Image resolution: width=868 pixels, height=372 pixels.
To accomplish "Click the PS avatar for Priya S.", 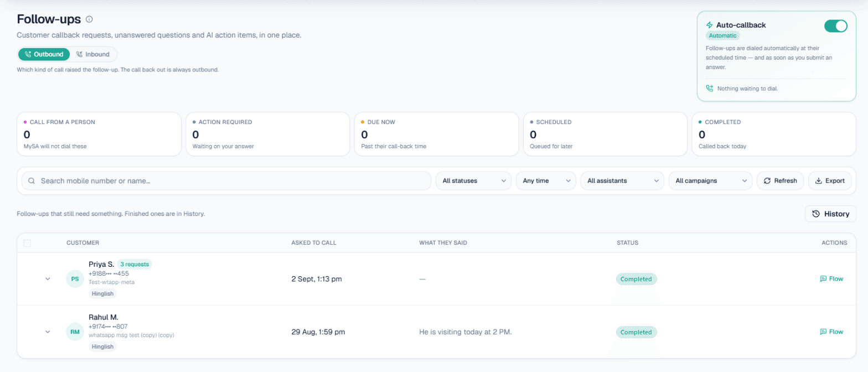I will [75, 278].
